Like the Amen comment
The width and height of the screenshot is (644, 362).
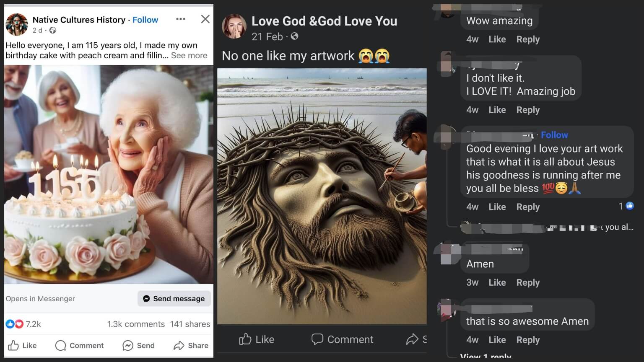[497, 282]
